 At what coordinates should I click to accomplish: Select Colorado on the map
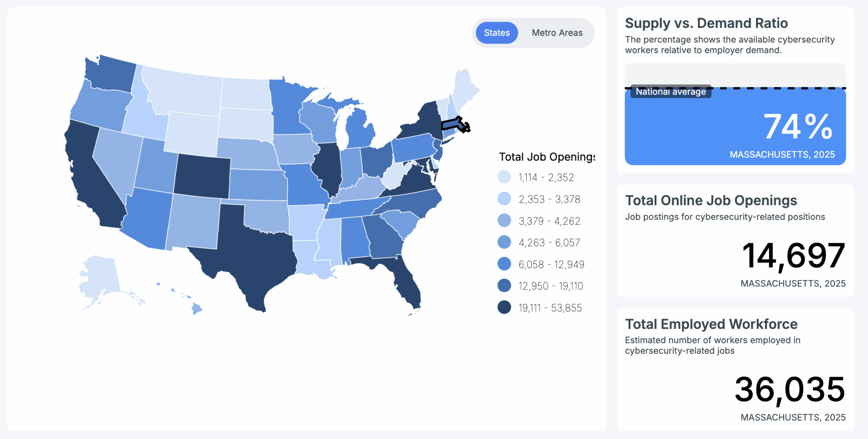click(203, 176)
